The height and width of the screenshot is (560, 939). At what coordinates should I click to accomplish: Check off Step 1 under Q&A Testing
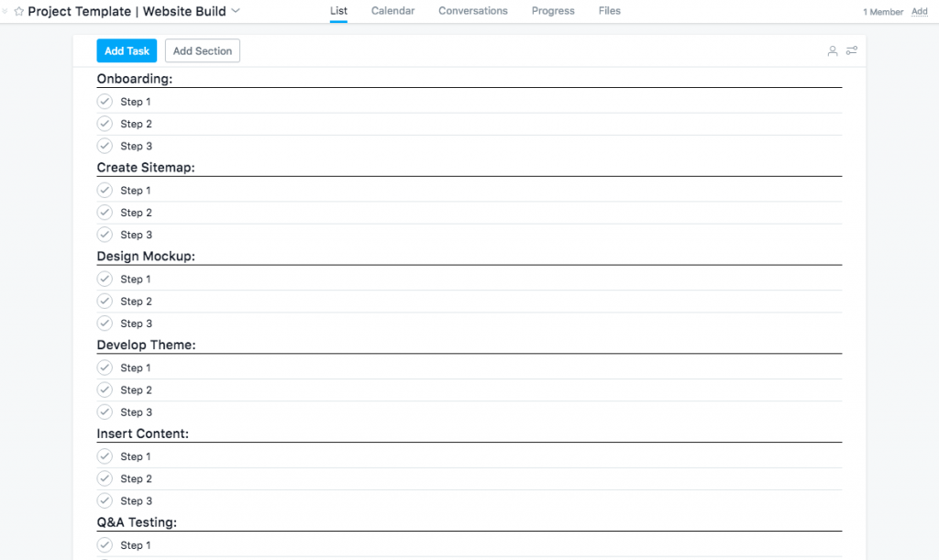click(104, 544)
